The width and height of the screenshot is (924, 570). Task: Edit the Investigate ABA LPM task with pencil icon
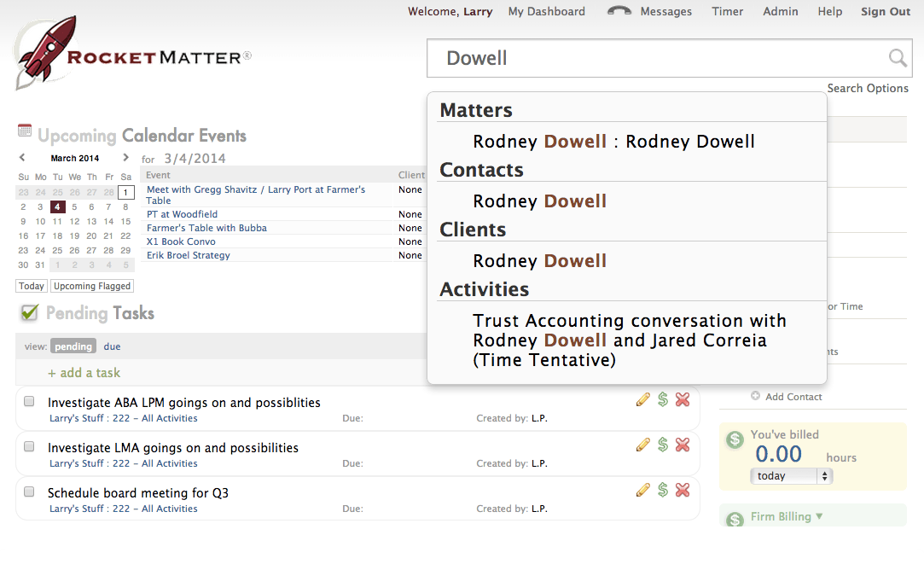[x=643, y=399]
